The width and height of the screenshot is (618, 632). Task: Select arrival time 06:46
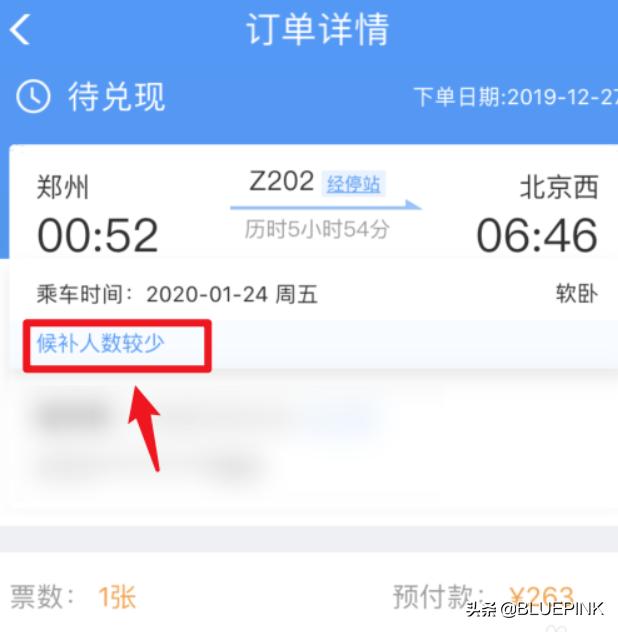coord(537,235)
